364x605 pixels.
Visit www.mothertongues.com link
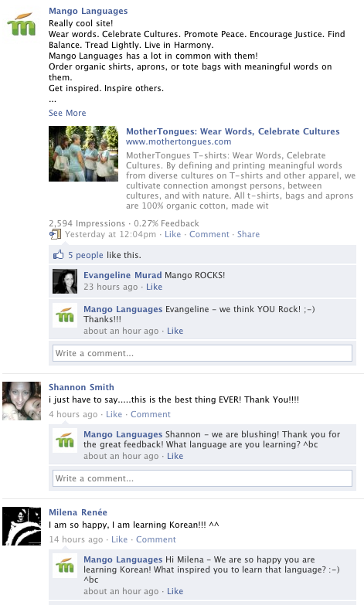[x=179, y=141]
